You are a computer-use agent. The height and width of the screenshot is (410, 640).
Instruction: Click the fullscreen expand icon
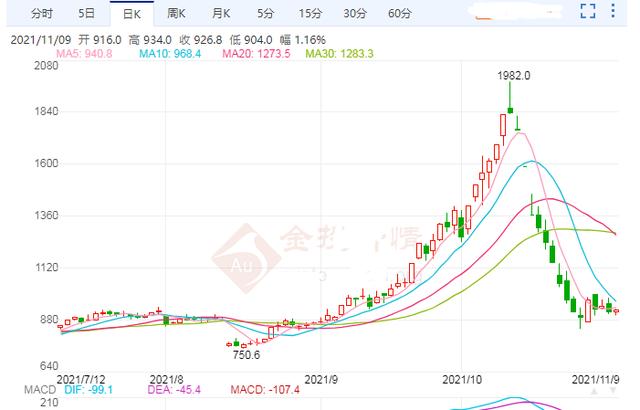point(588,13)
